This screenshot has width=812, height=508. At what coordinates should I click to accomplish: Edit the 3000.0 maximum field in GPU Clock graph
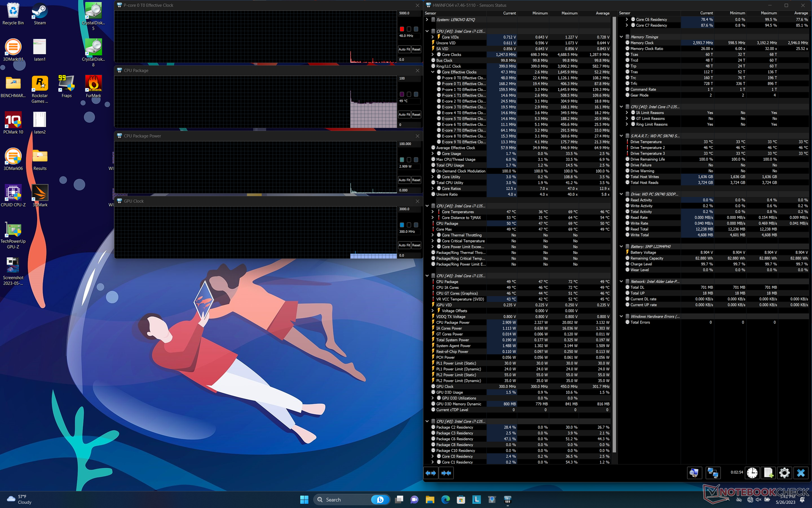pos(409,209)
